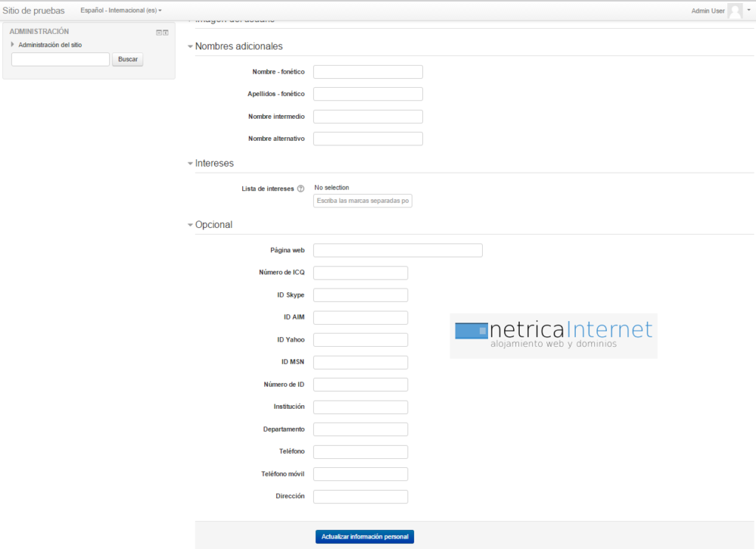Select the Teléfono móvil input field
756x549 pixels.
(360, 474)
